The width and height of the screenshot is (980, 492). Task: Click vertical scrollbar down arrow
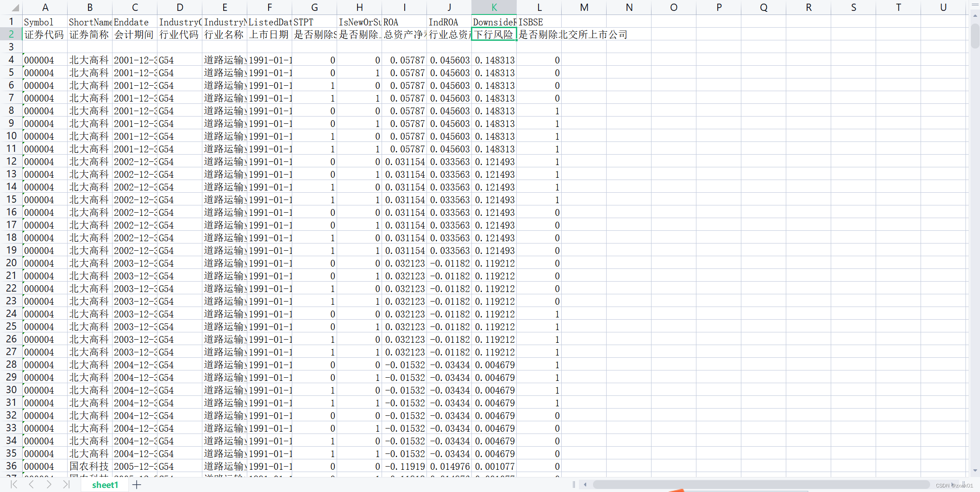pyautogui.click(x=975, y=471)
